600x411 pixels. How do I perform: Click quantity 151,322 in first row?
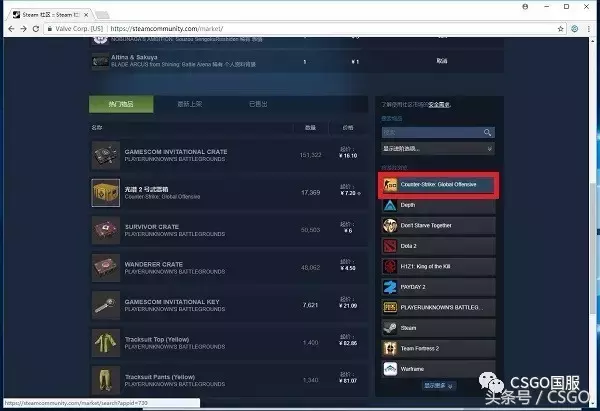point(310,155)
